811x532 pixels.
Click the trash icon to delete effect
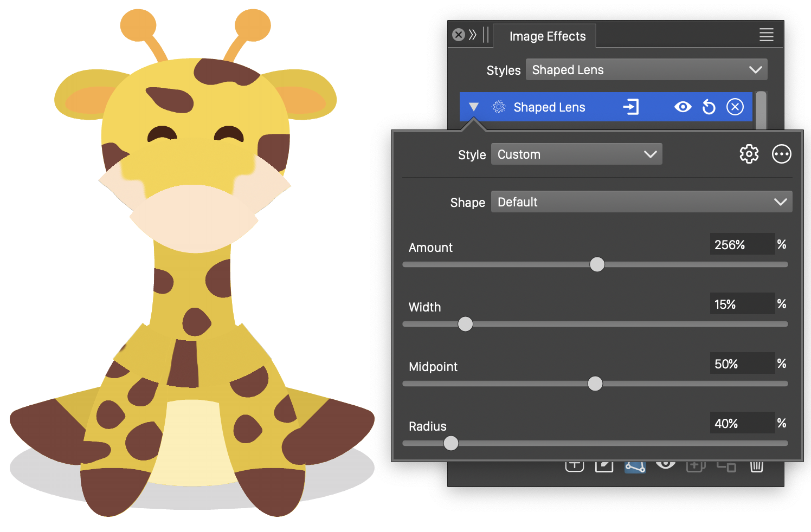click(757, 466)
